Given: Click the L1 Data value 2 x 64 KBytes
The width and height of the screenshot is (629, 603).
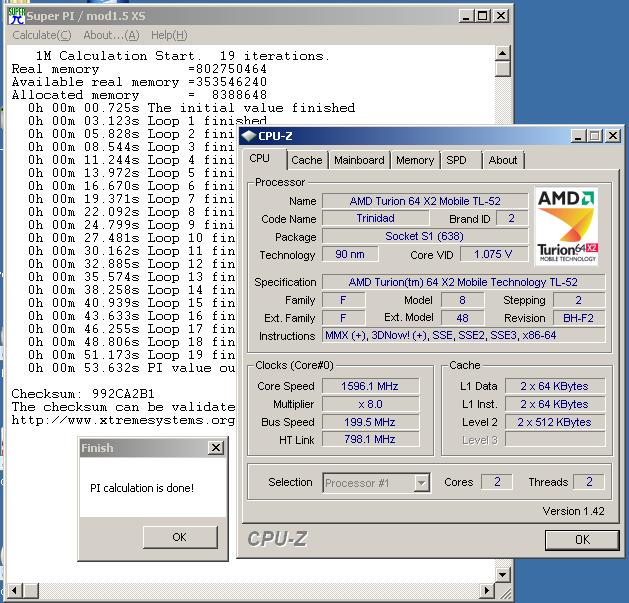Looking at the screenshot, I should pos(555,386).
